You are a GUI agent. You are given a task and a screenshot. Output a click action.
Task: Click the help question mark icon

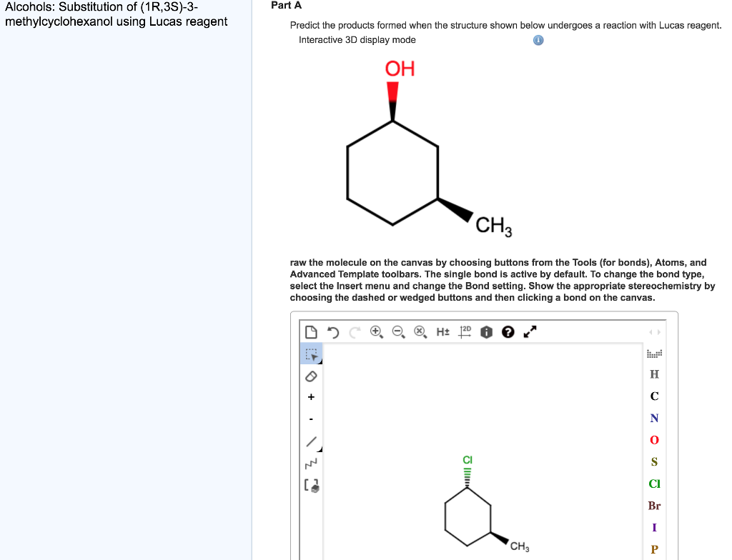508,331
